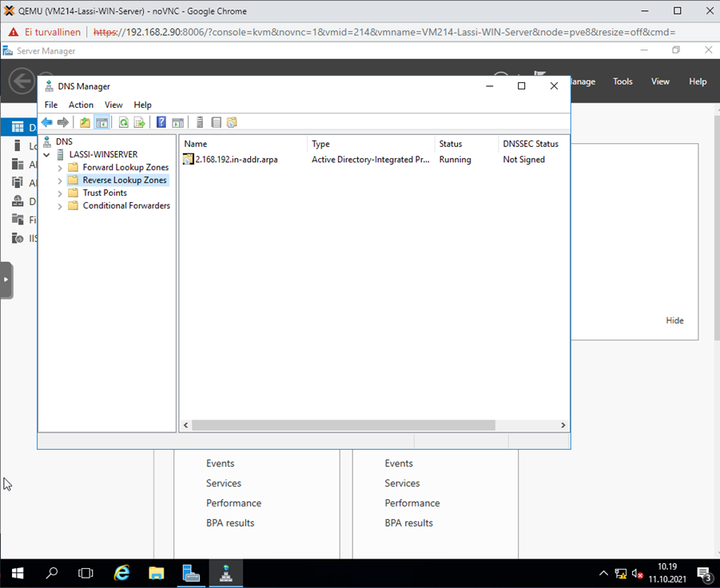Sort by the DNSSEC Status column header
This screenshot has height=588, width=720.
point(534,144)
